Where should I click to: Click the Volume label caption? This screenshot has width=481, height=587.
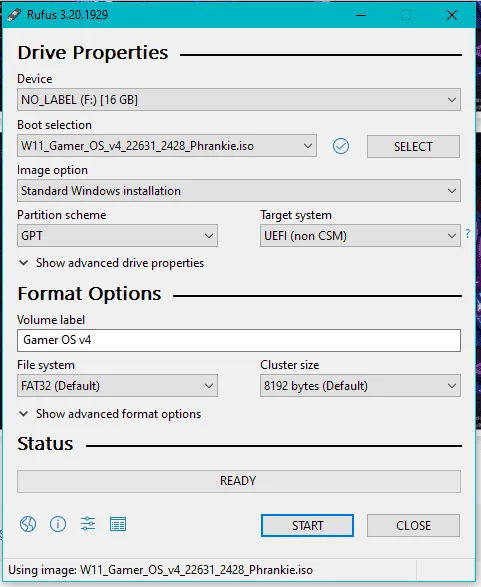pos(51,320)
